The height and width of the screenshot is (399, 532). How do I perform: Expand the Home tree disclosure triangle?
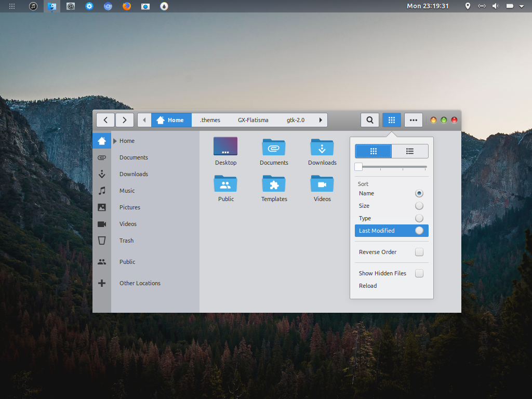[115, 141]
